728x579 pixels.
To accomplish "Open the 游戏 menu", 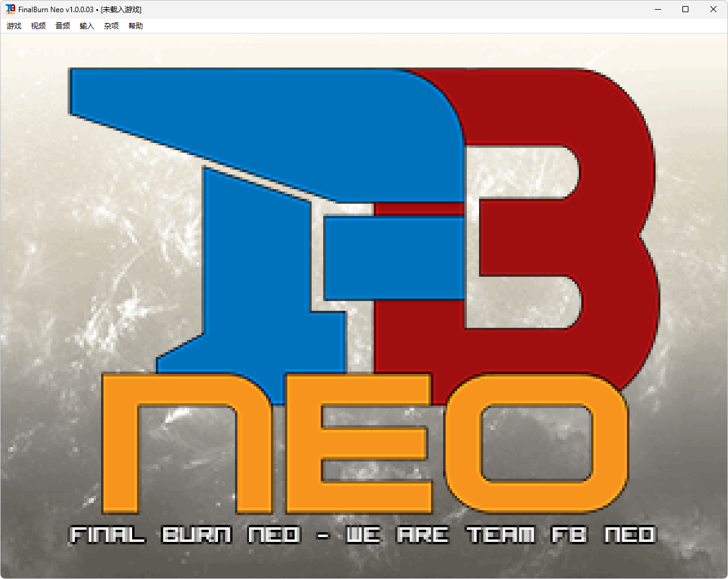I will click(x=13, y=26).
